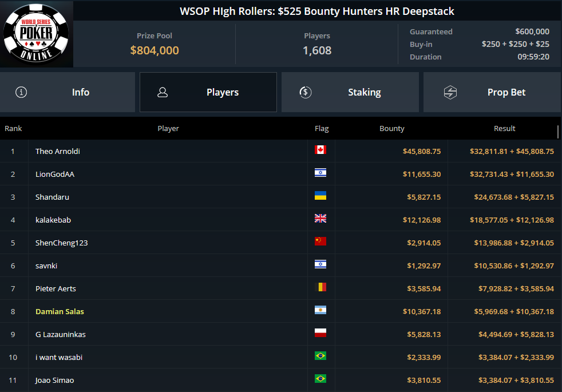
Task: Click the Player column header
Action: click(x=168, y=128)
